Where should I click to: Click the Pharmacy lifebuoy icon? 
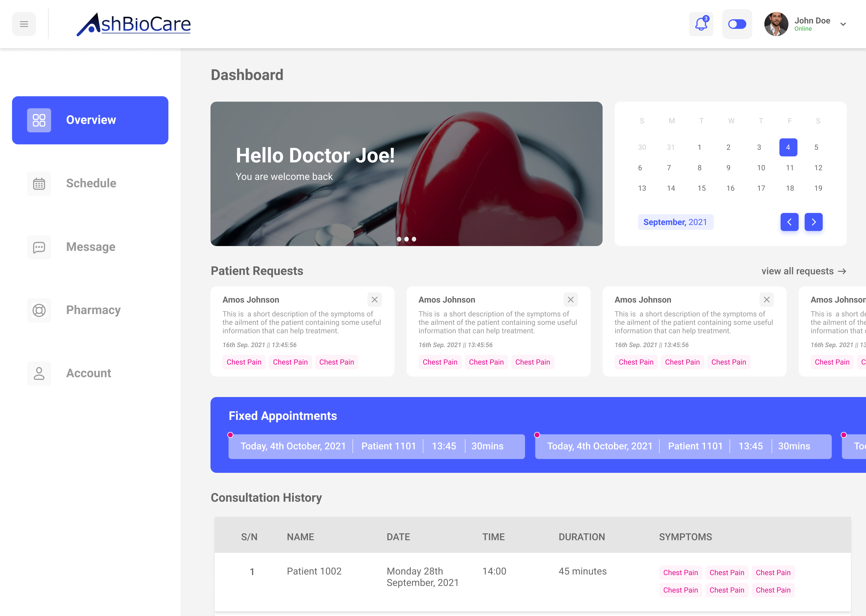(39, 310)
